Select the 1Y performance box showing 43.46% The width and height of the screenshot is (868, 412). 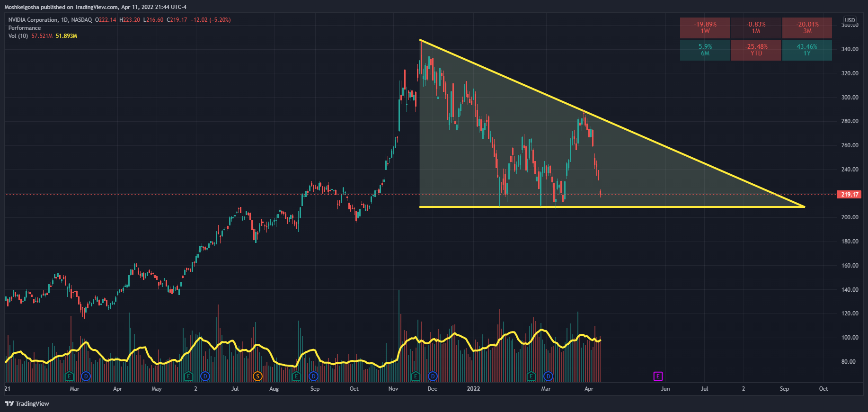[807, 50]
